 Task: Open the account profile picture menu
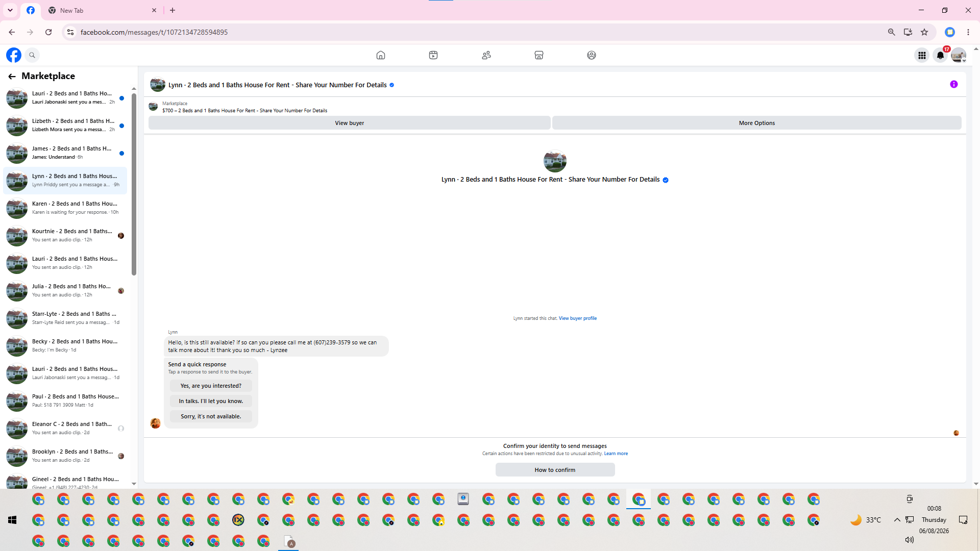pyautogui.click(x=959, y=55)
